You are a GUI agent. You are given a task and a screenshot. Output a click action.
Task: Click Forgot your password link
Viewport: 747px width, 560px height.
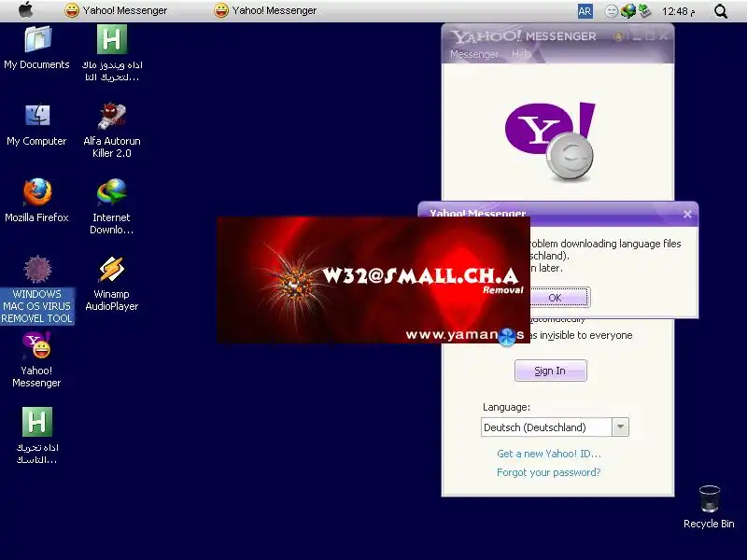(548, 472)
